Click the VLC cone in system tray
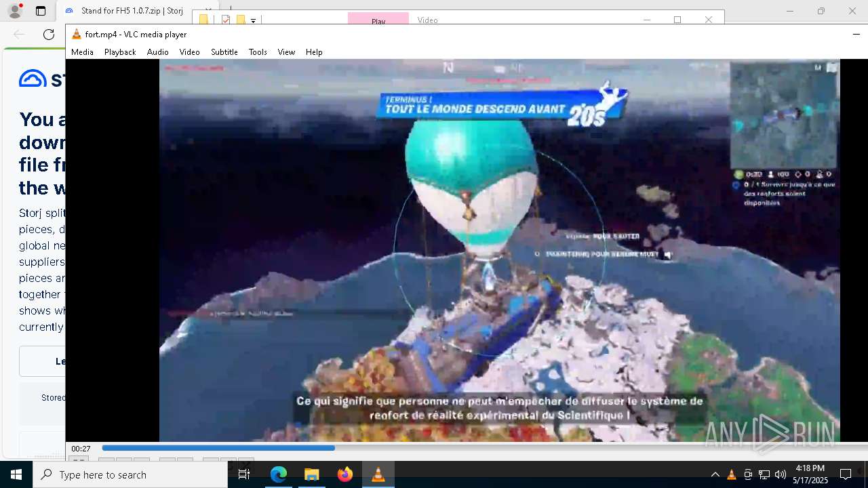868x488 pixels. pyautogui.click(x=732, y=474)
